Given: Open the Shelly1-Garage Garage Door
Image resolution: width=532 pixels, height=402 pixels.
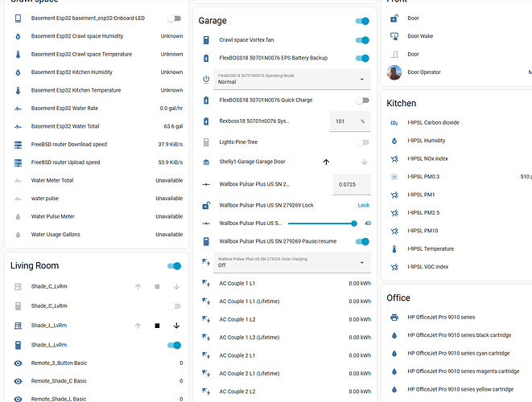Looking at the screenshot, I should pyautogui.click(x=326, y=162).
